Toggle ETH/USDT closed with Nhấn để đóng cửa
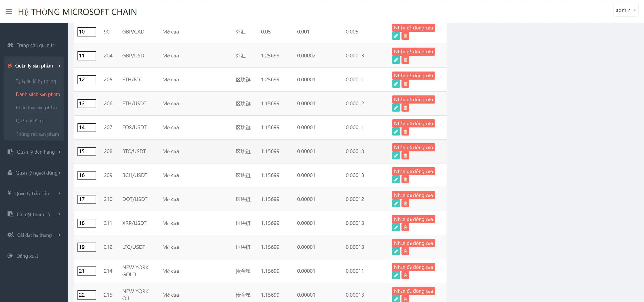The image size is (644, 302). coord(413,99)
